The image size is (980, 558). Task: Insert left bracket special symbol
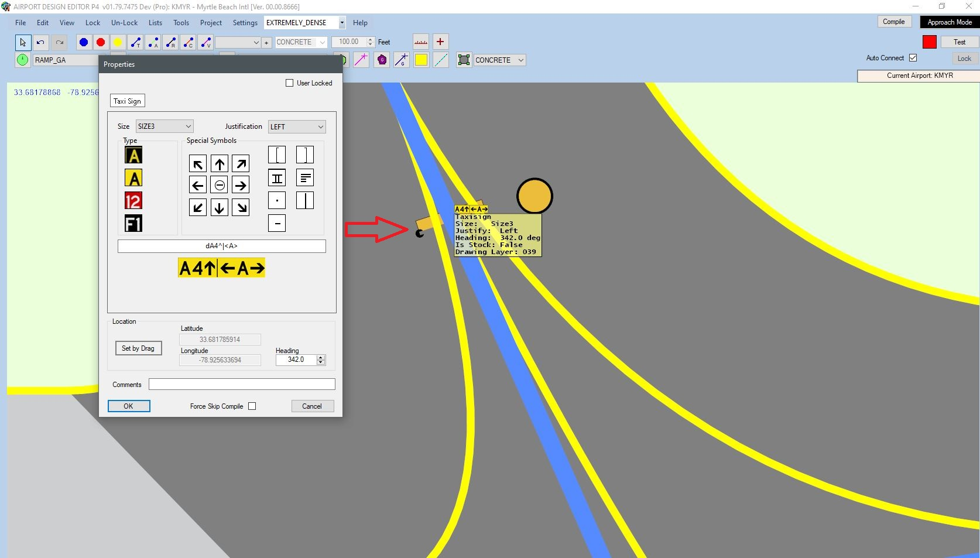point(277,155)
